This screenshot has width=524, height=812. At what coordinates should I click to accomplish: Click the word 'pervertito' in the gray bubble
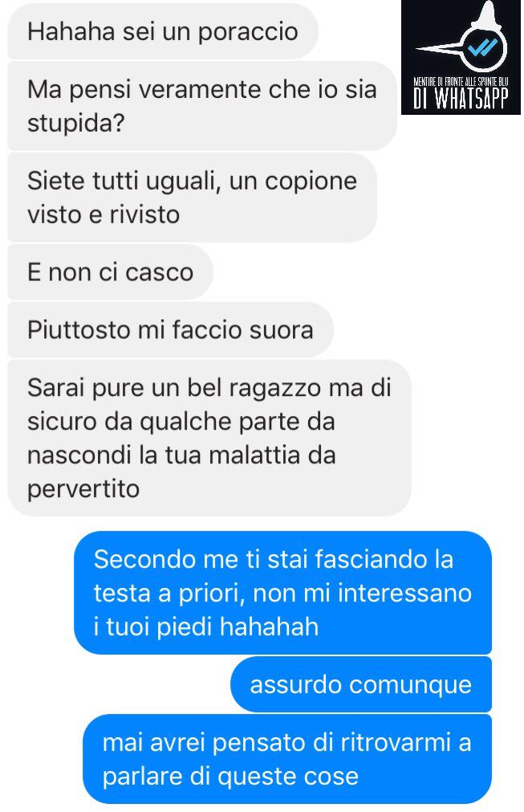(83, 489)
